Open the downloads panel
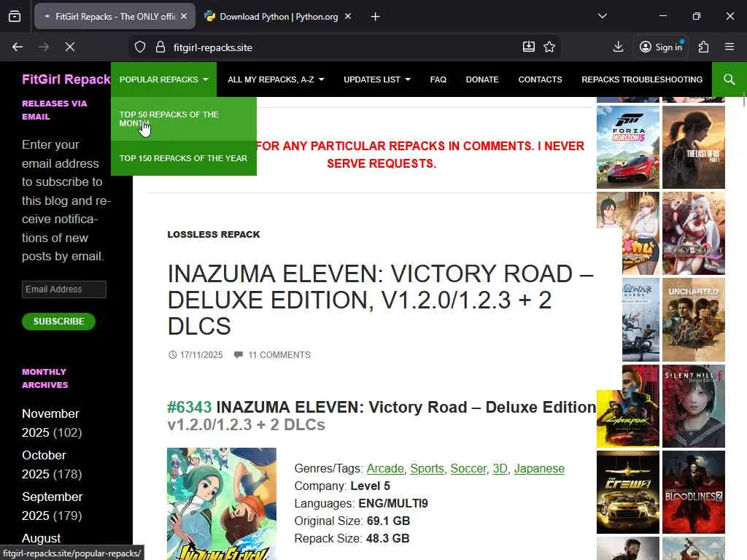 [x=618, y=47]
